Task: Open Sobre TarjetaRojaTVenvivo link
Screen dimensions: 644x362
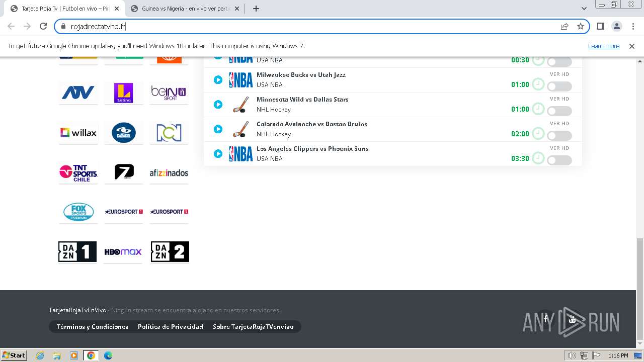Action: coord(253,327)
